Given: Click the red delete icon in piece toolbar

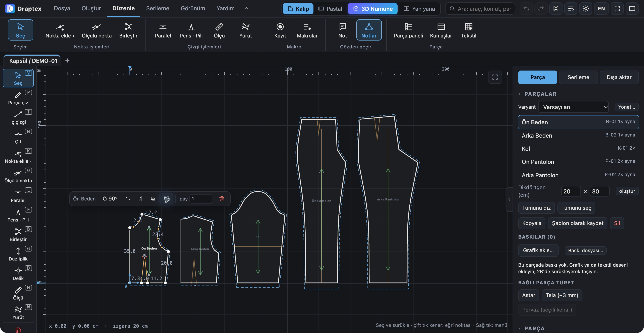Looking at the screenshot, I should [x=221, y=199].
